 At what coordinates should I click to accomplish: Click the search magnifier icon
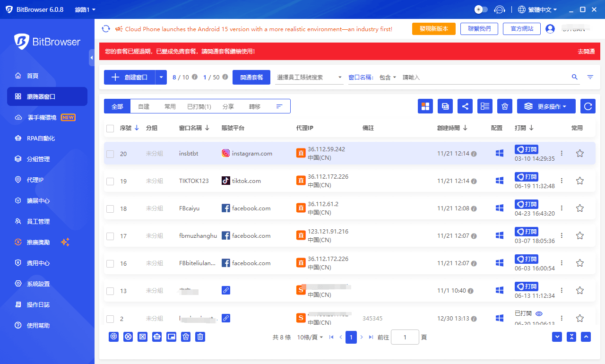tap(575, 77)
